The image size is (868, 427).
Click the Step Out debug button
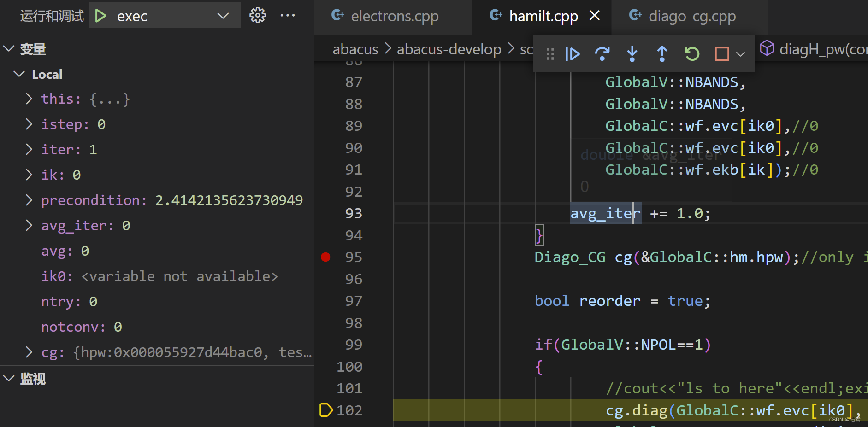click(662, 54)
